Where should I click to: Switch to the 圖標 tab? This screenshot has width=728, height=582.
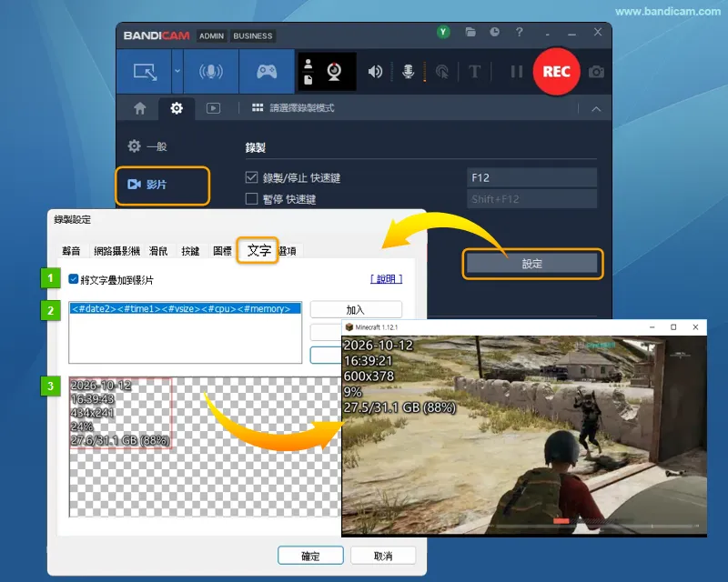[x=222, y=251]
